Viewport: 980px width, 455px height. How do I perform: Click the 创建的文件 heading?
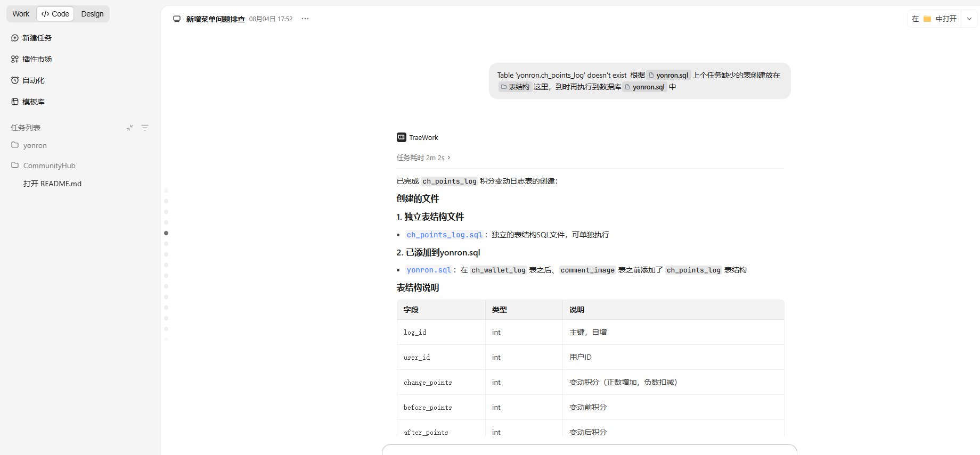(x=418, y=198)
